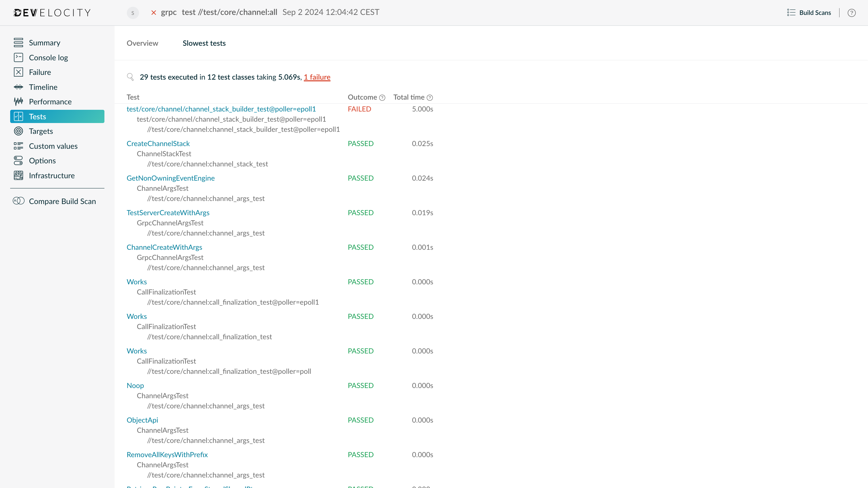Select the Slowest tests tab
868x488 pixels.
[x=204, y=43]
